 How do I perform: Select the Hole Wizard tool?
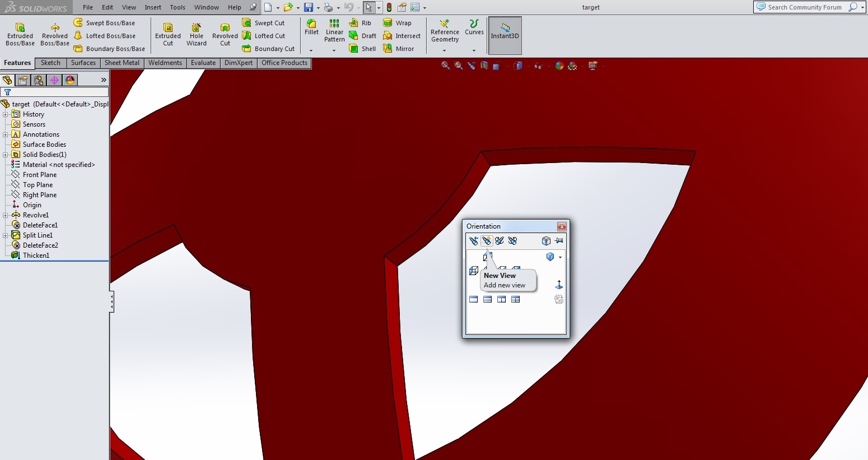tap(197, 34)
